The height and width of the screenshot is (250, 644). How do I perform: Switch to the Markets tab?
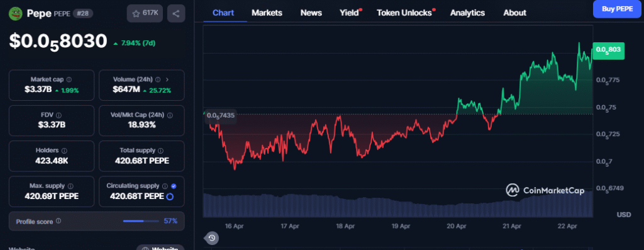pos(267,13)
